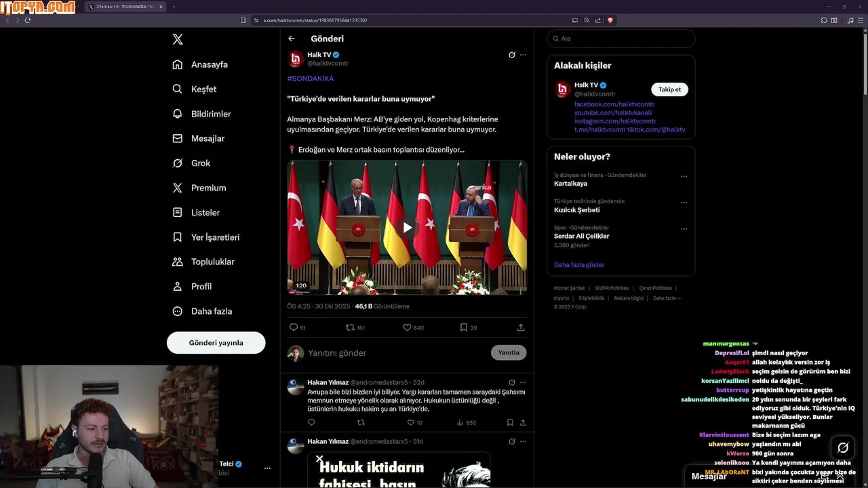Viewport: 868px width, 488px height.
Task: Open Topluluklar in the sidebar
Action: coord(203,262)
